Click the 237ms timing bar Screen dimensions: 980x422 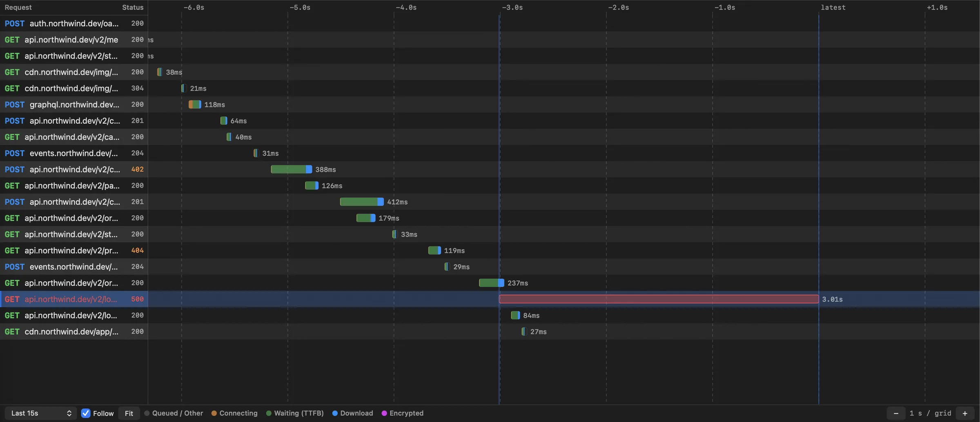(492, 283)
